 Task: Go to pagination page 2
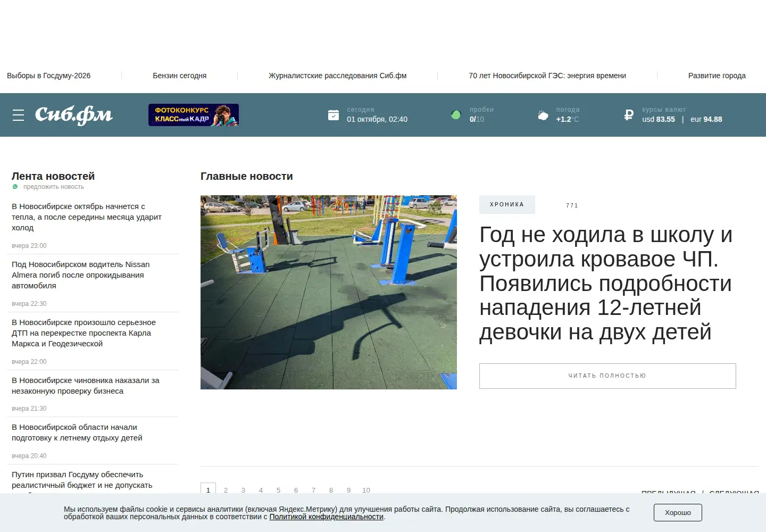point(226,490)
